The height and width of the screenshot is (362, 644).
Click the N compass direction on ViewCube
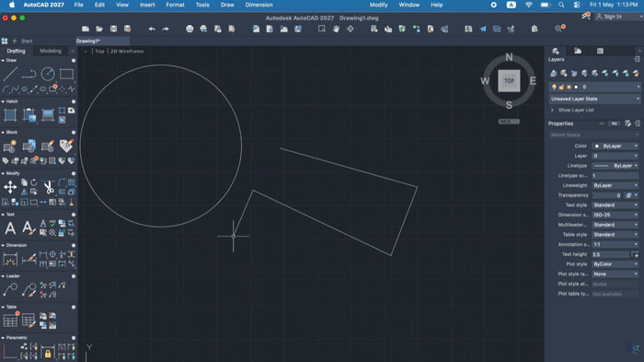pyautogui.click(x=509, y=57)
